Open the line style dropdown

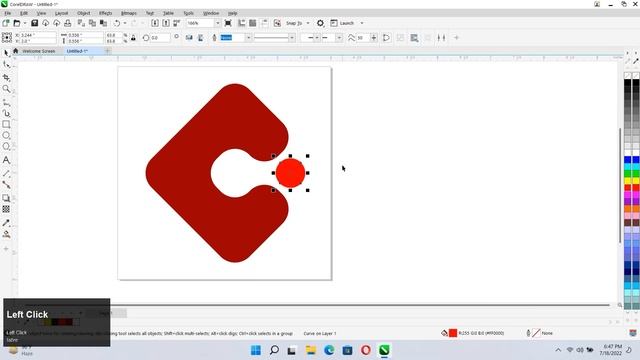click(x=292, y=38)
